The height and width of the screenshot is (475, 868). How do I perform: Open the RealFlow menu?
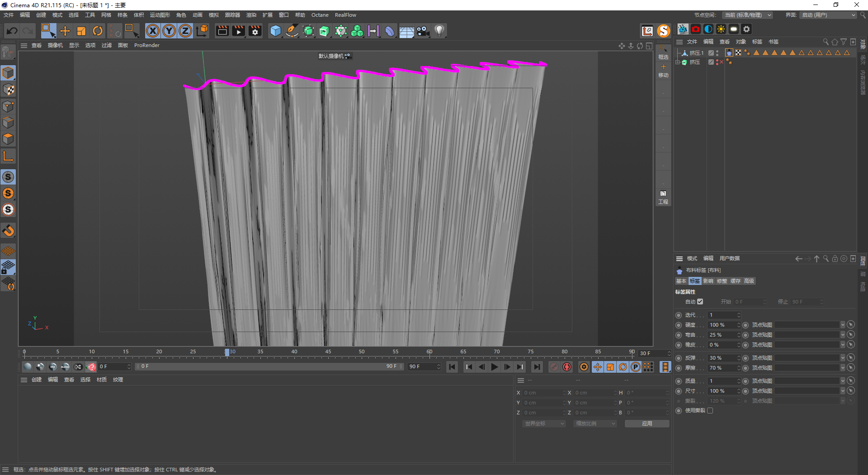pyautogui.click(x=345, y=15)
